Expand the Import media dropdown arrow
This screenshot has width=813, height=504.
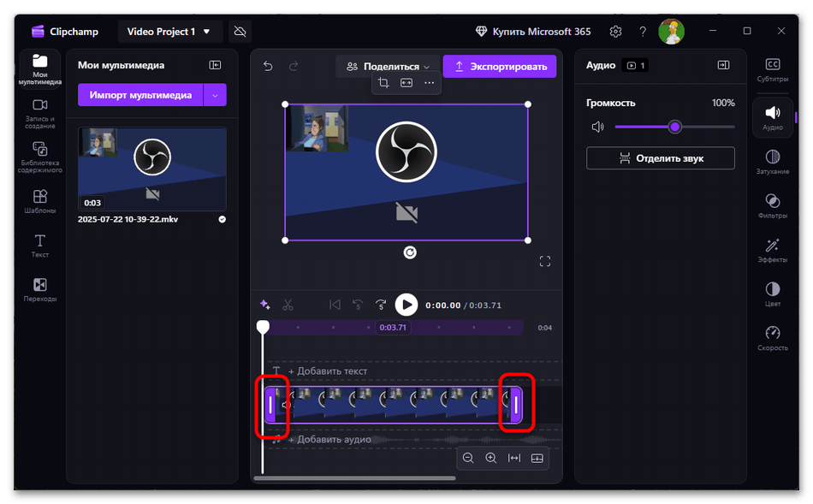pyautogui.click(x=215, y=95)
